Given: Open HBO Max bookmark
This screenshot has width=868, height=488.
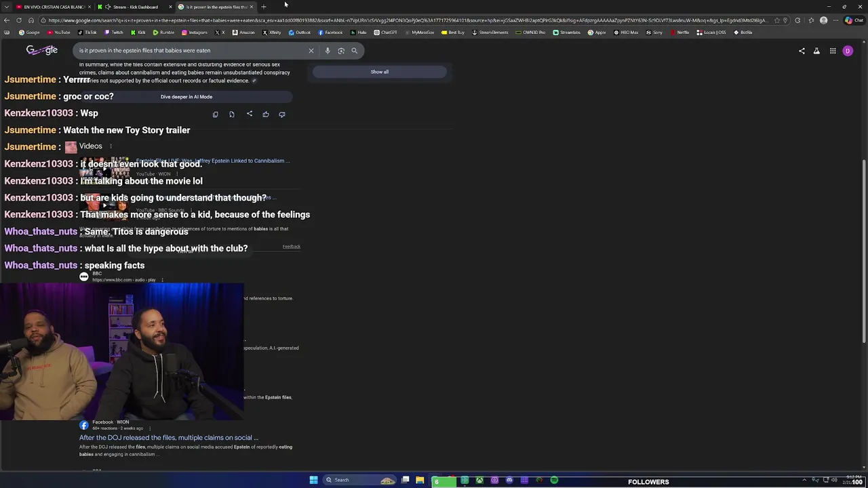Looking at the screenshot, I should [626, 33].
